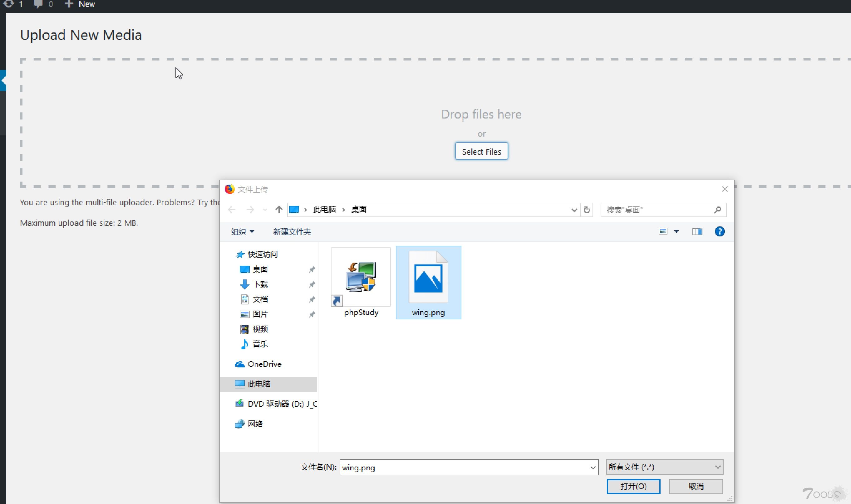This screenshot has height=504, width=851.
Task: Click the Select Files button
Action: click(481, 152)
